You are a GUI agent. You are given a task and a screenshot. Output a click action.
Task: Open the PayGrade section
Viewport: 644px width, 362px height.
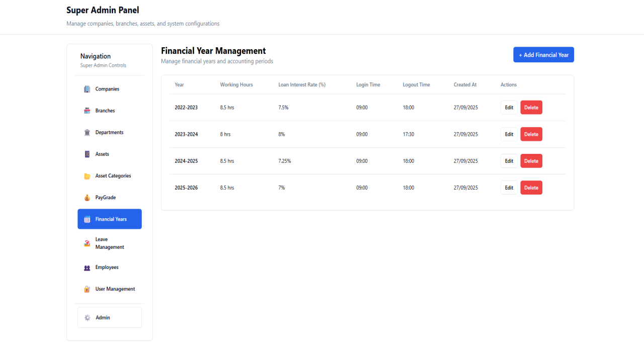pyautogui.click(x=110, y=198)
